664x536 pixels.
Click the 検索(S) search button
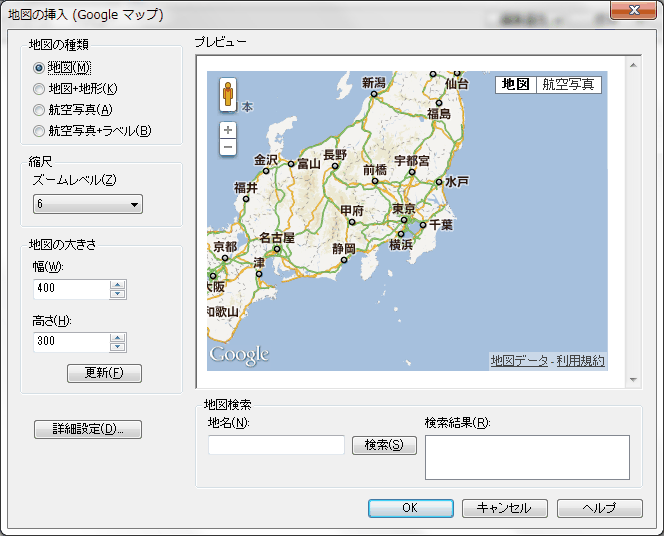pos(384,445)
